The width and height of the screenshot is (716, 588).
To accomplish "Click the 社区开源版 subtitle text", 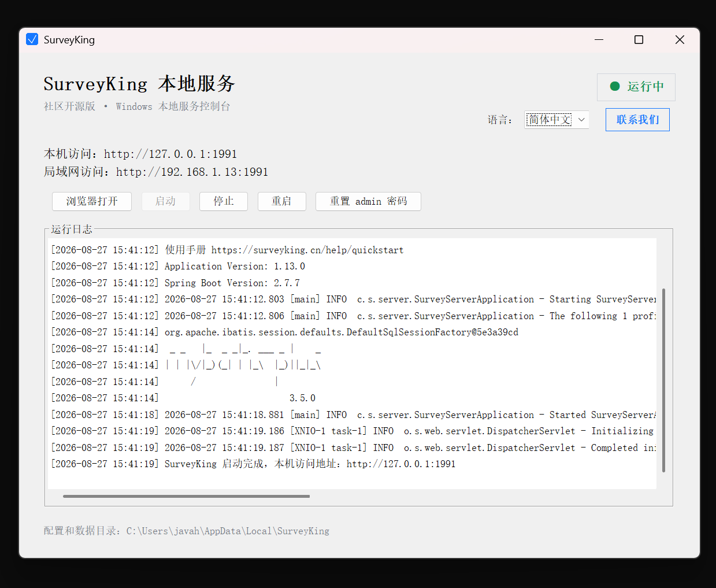I will (x=69, y=106).
